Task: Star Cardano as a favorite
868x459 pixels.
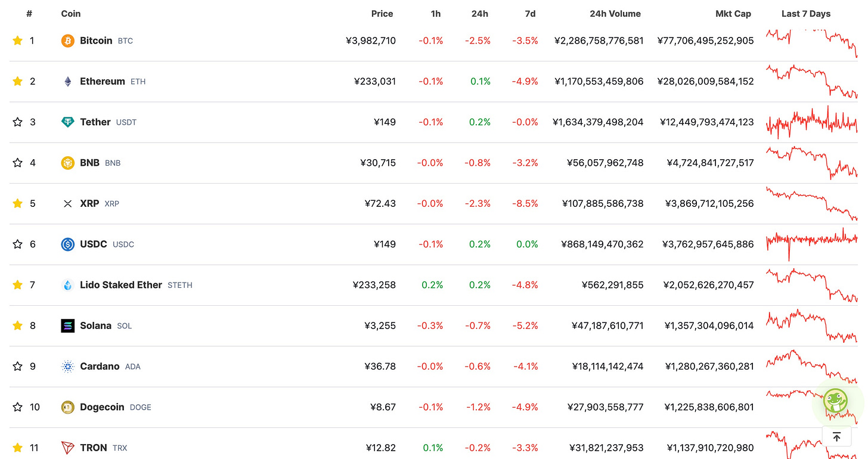Action: tap(17, 367)
